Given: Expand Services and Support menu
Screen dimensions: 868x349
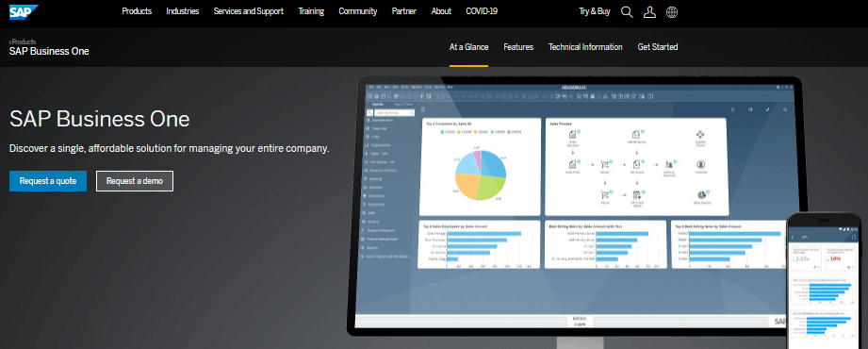Looking at the screenshot, I should (x=249, y=11).
